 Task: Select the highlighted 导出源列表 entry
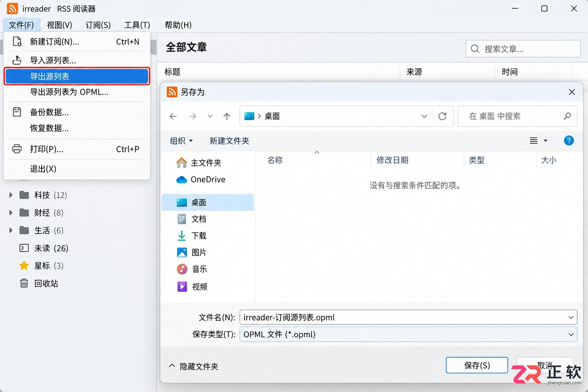pyautogui.click(x=77, y=76)
